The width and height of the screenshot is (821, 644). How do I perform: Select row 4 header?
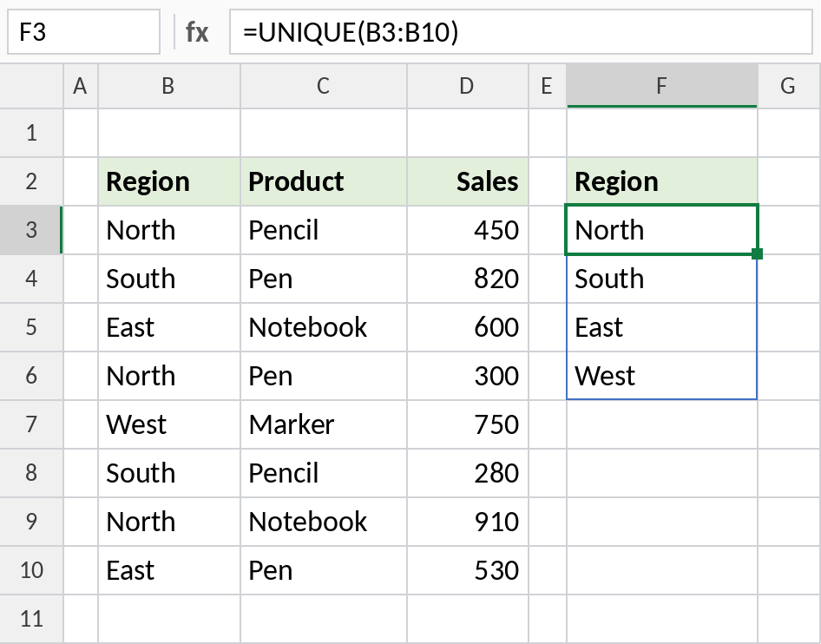(31, 279)
